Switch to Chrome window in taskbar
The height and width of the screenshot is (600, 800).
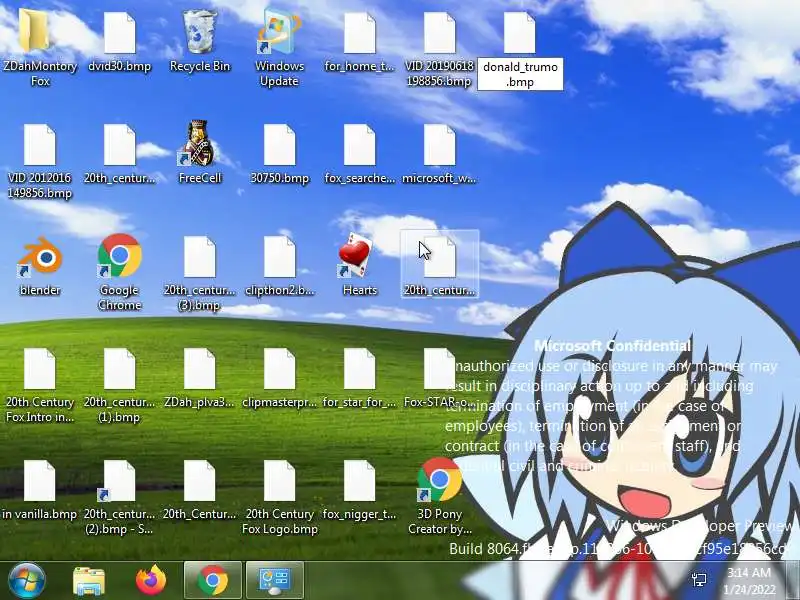(213, 580)
